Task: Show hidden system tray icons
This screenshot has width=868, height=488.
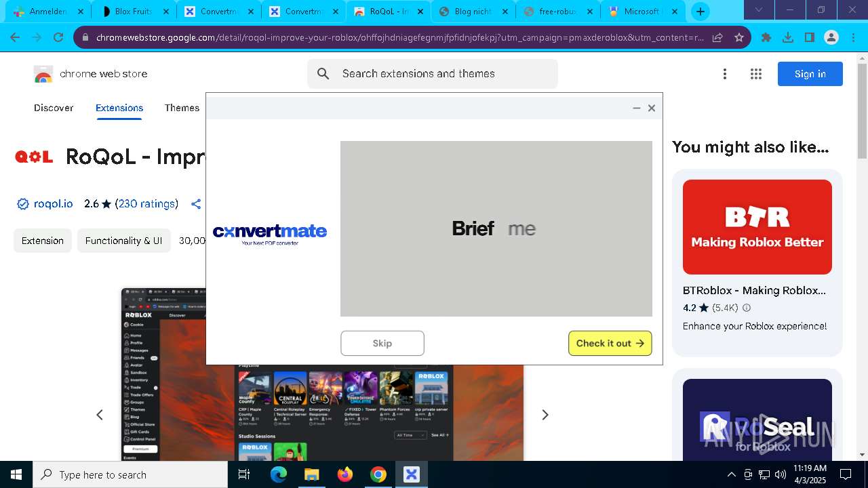Action: point(731,474)
